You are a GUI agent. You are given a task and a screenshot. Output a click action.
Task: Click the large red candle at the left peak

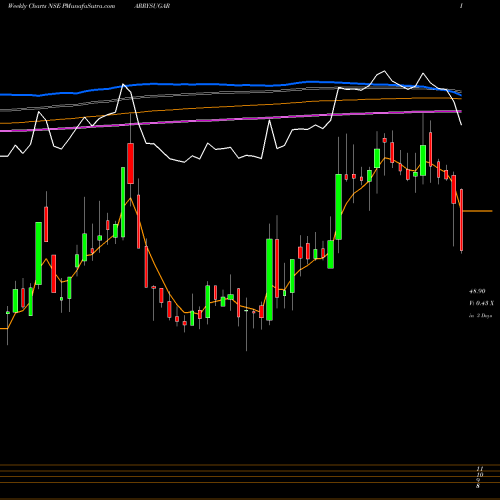(x=130, y=163)
